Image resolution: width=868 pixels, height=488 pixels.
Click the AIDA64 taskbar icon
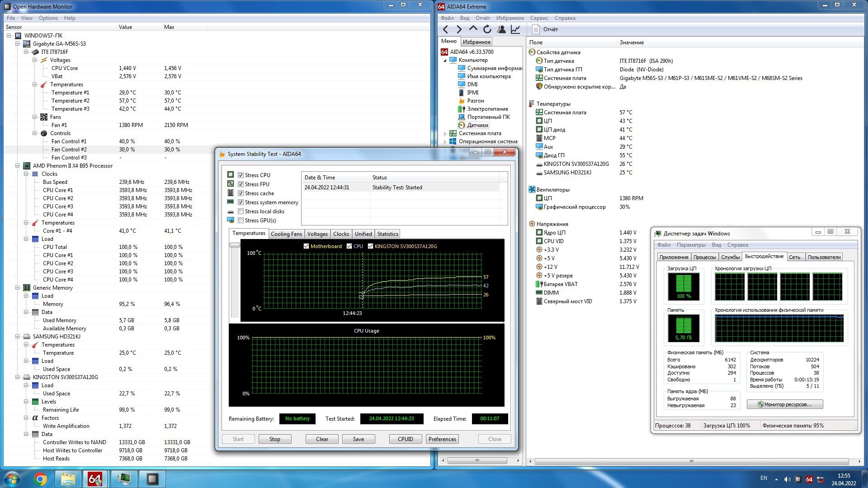point(95,479)
